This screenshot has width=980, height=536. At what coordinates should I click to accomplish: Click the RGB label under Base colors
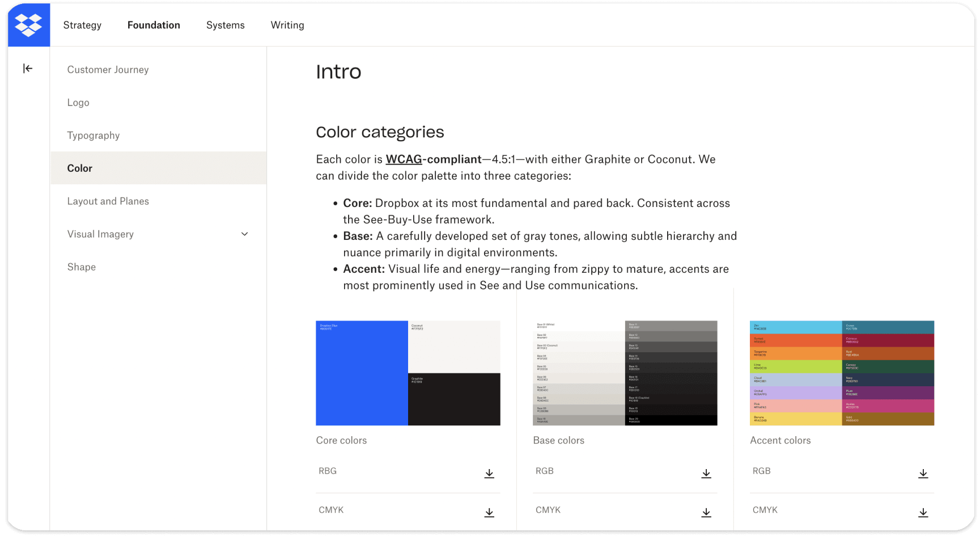tap(545, 471)
